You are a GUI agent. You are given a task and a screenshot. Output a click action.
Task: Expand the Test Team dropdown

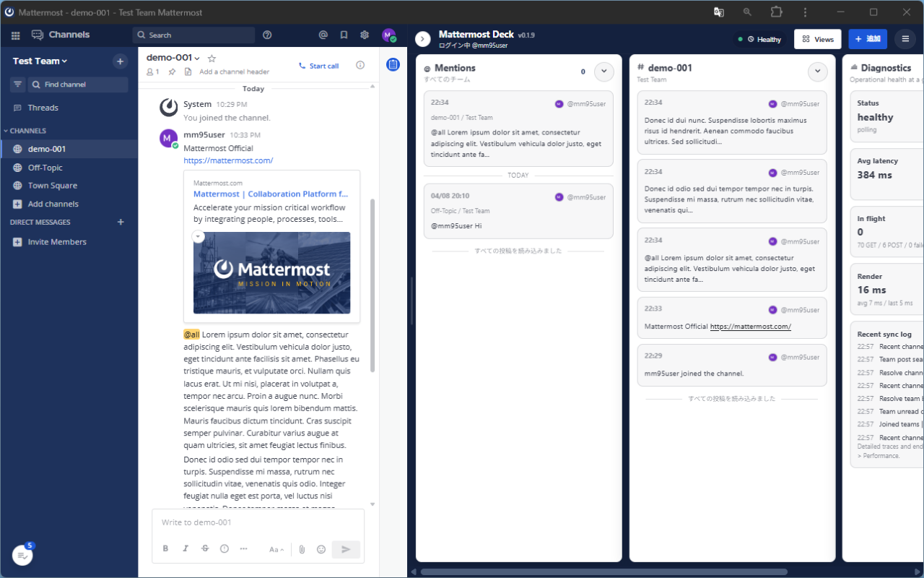tap(40, 61)
